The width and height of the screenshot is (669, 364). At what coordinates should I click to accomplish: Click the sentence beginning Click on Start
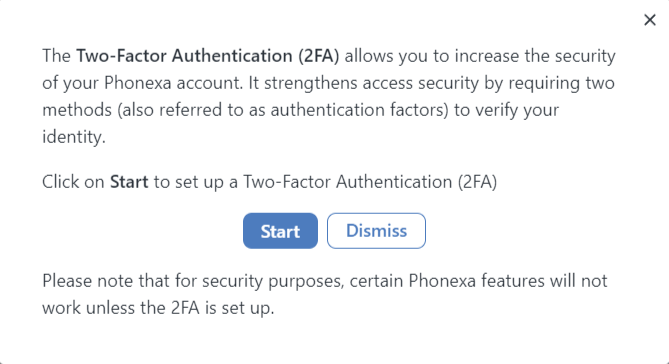point(270,182)
